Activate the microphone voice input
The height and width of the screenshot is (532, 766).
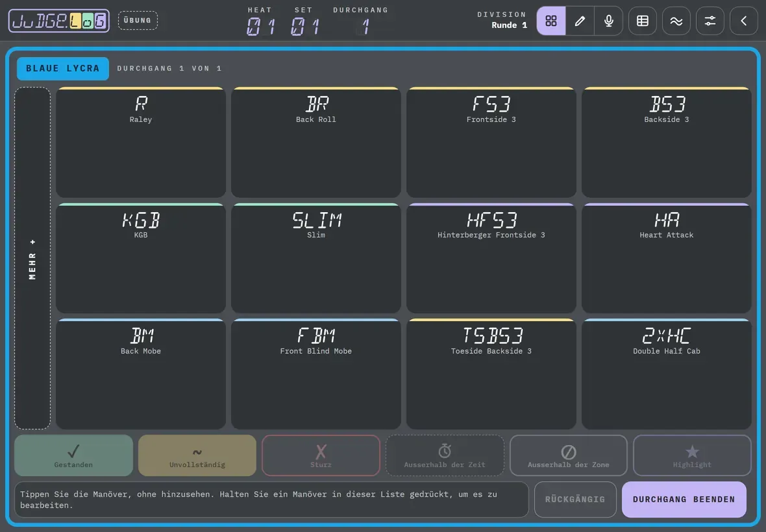[609, 21]
